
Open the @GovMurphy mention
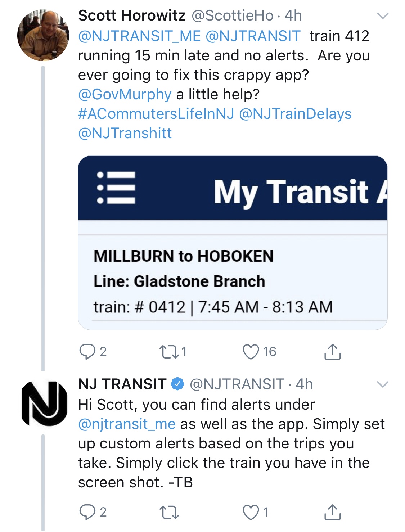[x=125, y=94]
